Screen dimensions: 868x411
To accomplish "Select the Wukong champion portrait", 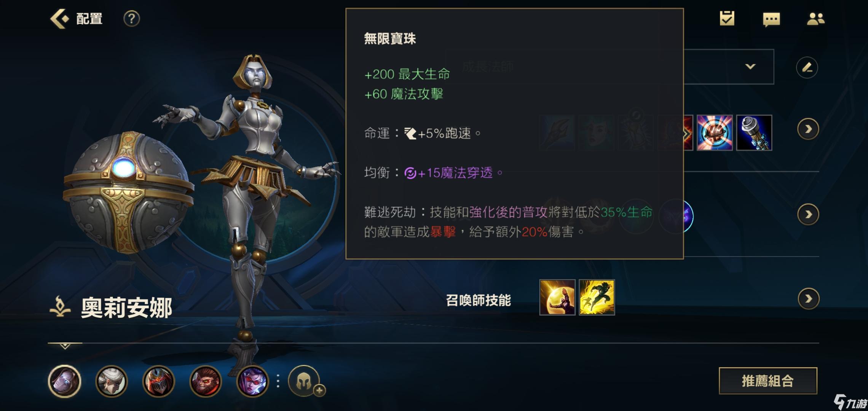I will click(x=206, y=381).
